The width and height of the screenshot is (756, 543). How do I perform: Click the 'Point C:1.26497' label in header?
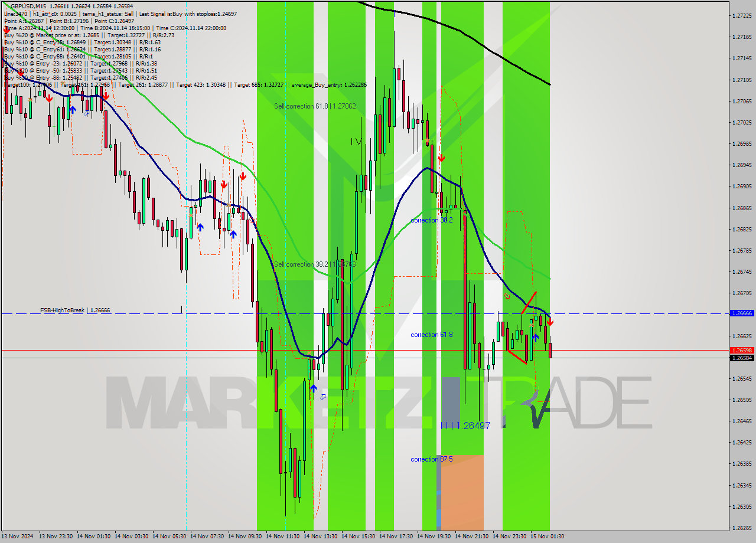tap(115, 21)
